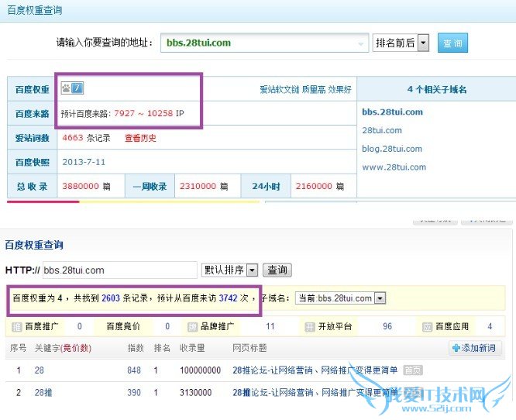Open the 28tui.com subdomain link
516x420 pixels.
click(x=382, y=130)
